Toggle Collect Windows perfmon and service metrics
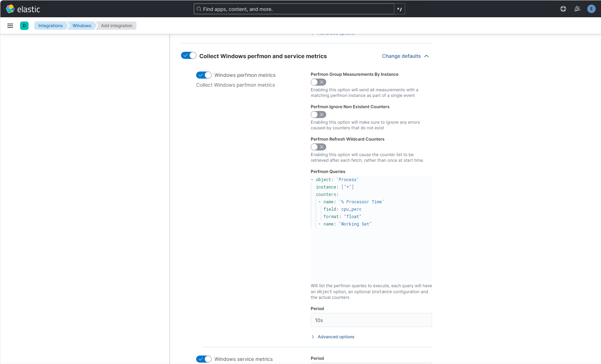This screenshot has width=601, height=364. click(189, 55)
